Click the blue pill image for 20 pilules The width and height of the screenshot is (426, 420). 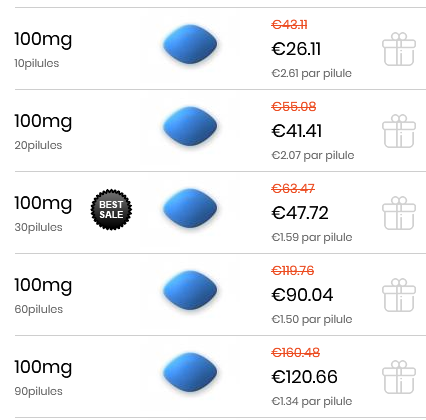(x=190, y=126)
